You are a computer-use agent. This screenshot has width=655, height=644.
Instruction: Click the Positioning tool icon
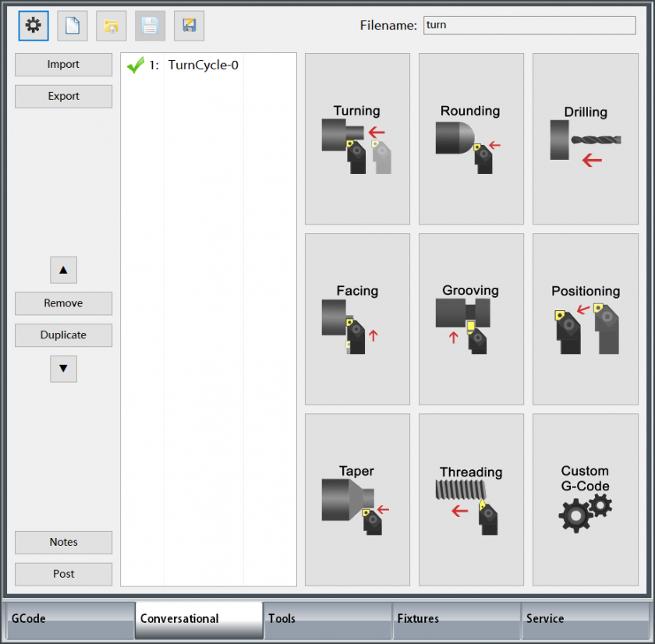coord(586,319)
